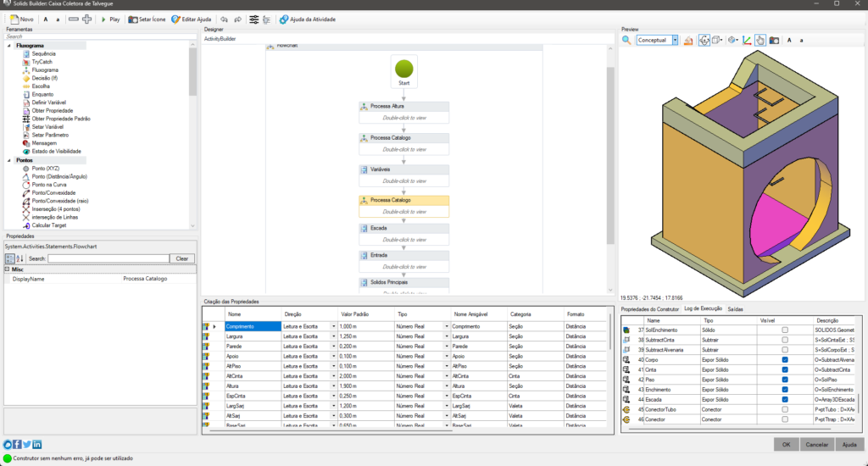
Task: Open the Saídas tab
Action: [735, 309]
